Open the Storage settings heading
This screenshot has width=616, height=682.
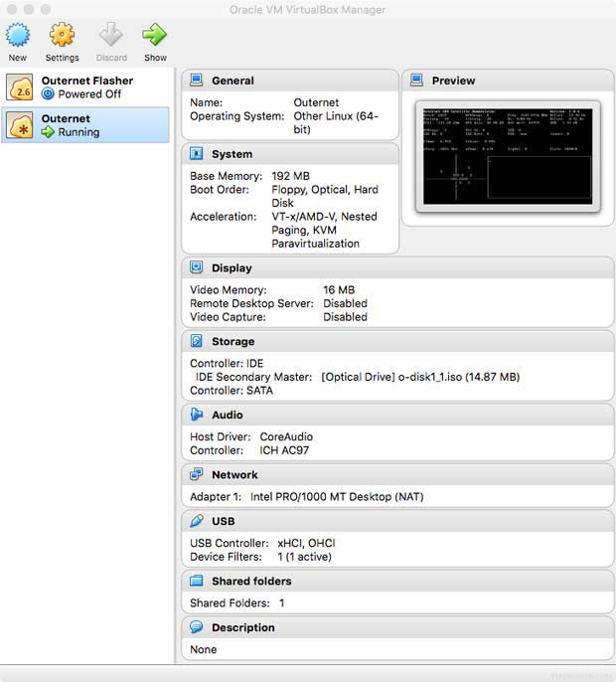pyautogui.click(x=233, y=342)
